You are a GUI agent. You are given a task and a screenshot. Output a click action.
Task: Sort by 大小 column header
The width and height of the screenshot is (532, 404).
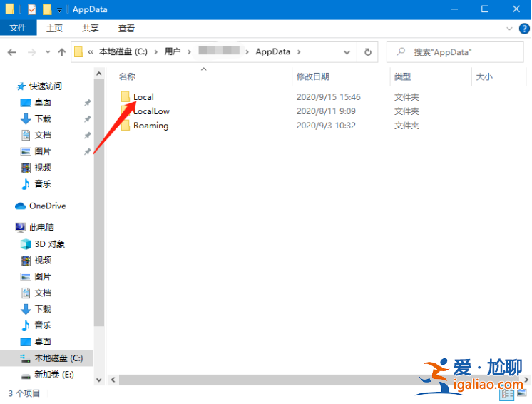click(x=484, y=76)
